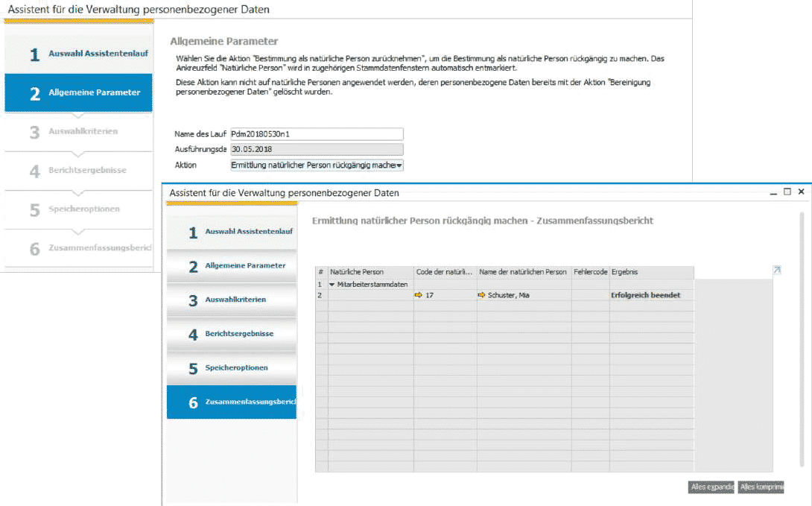Click the Ausführungsdatum field showing 30.05.2018

coord(317,150)
